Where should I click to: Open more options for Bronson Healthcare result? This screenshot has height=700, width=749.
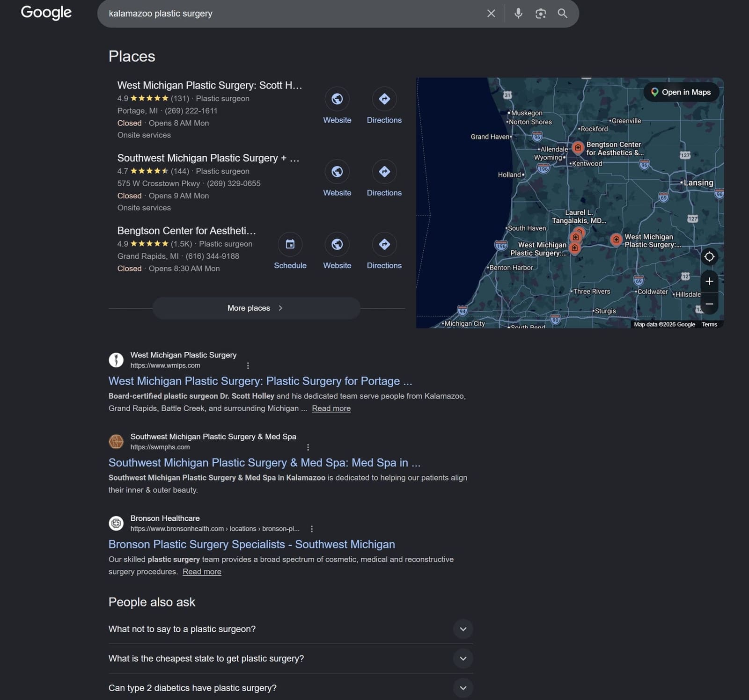coord(312,529)
